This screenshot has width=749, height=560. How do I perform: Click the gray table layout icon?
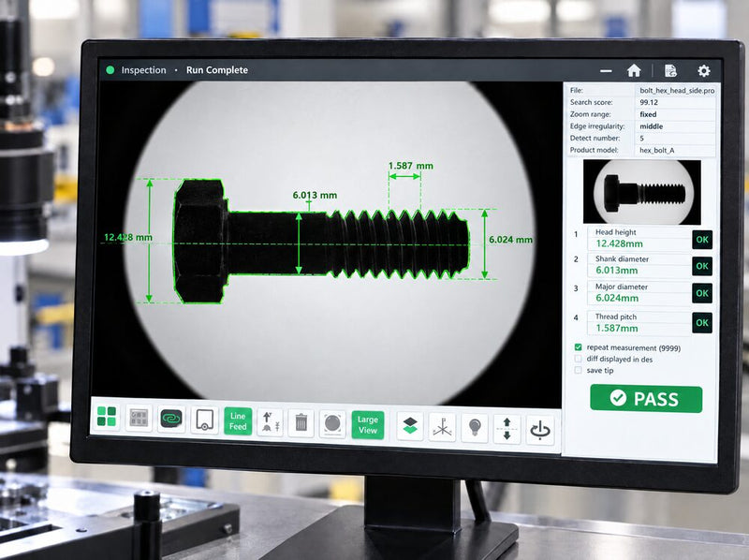click(x=139, y=418)
